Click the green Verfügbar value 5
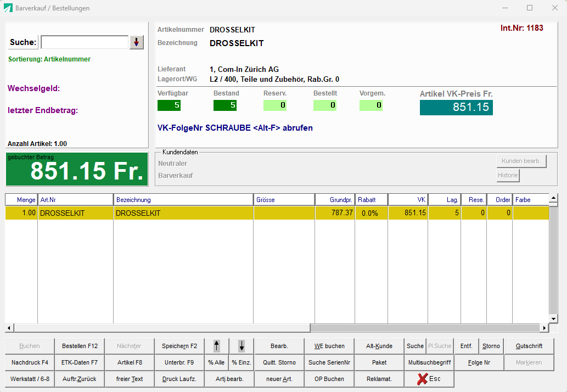The height and width of the screenshot is (392, 567). point(169,105)
